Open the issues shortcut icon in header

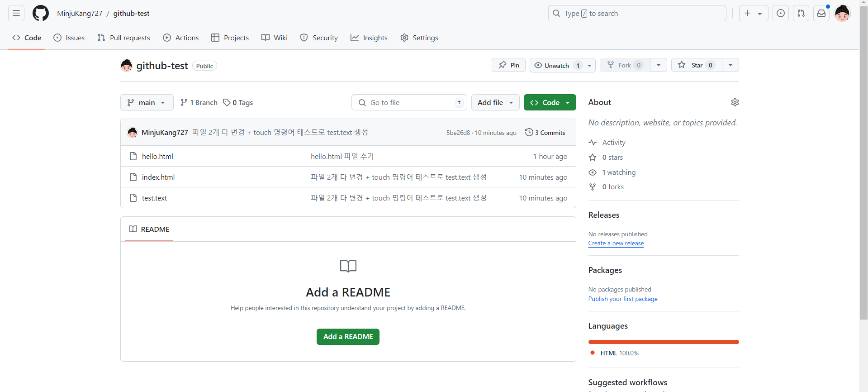tap(781, 13)
